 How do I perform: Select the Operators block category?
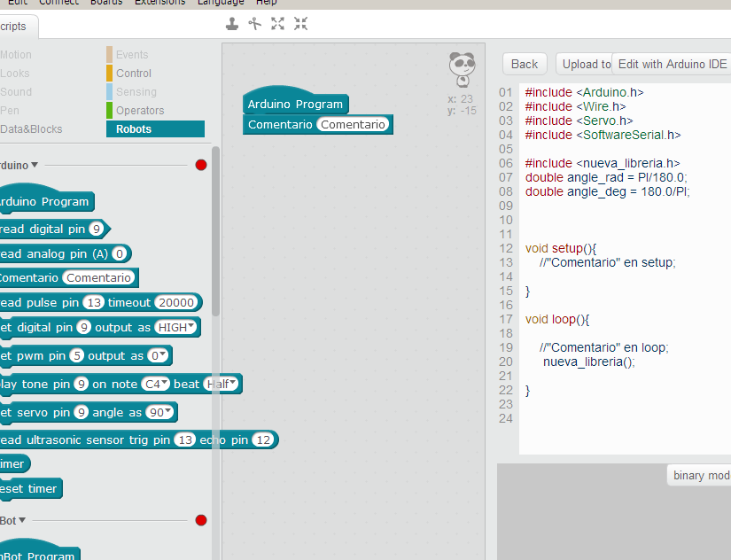[x=140, y=111]
